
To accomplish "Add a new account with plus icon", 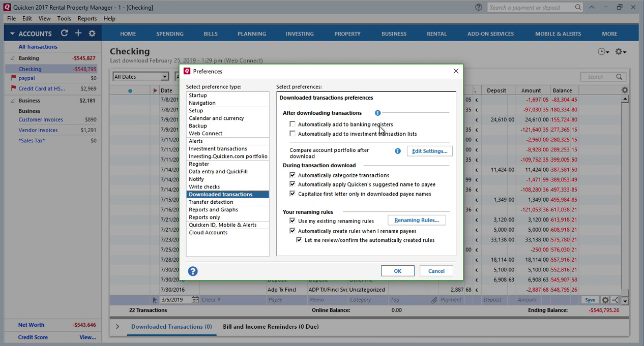I will coord(78,33).
